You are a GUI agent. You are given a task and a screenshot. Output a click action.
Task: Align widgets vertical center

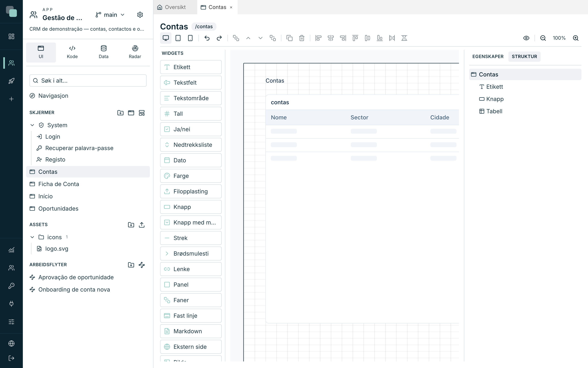pyautogui.click(x=367, y=38)
